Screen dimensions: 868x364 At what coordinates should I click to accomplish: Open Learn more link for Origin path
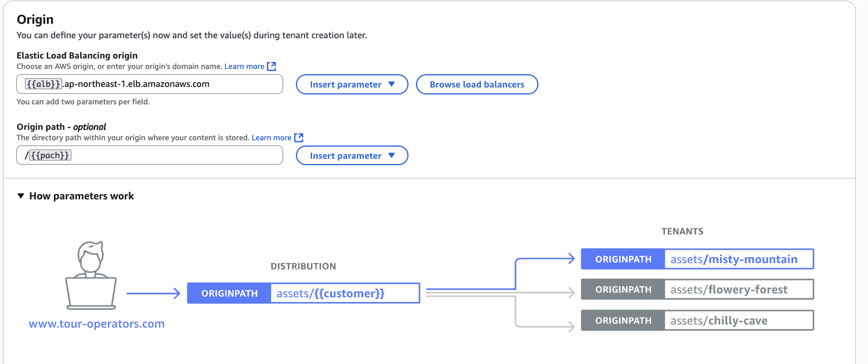click(272, 138)
